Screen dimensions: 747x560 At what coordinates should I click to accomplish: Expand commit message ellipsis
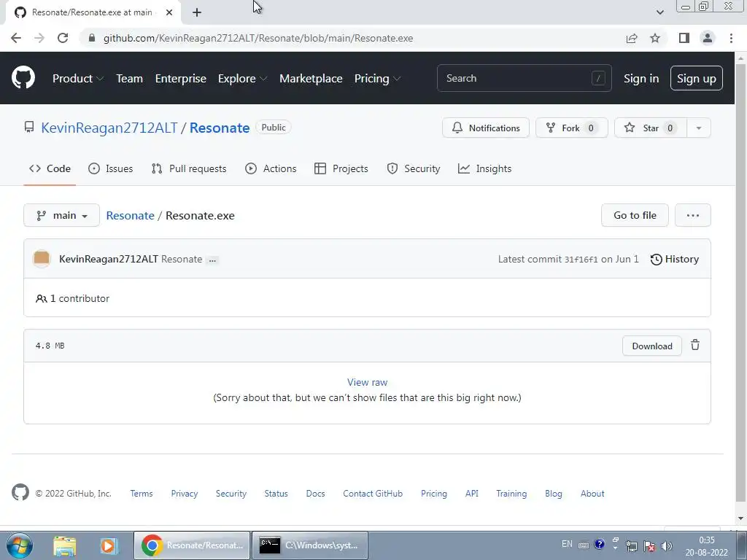point(212,260)
